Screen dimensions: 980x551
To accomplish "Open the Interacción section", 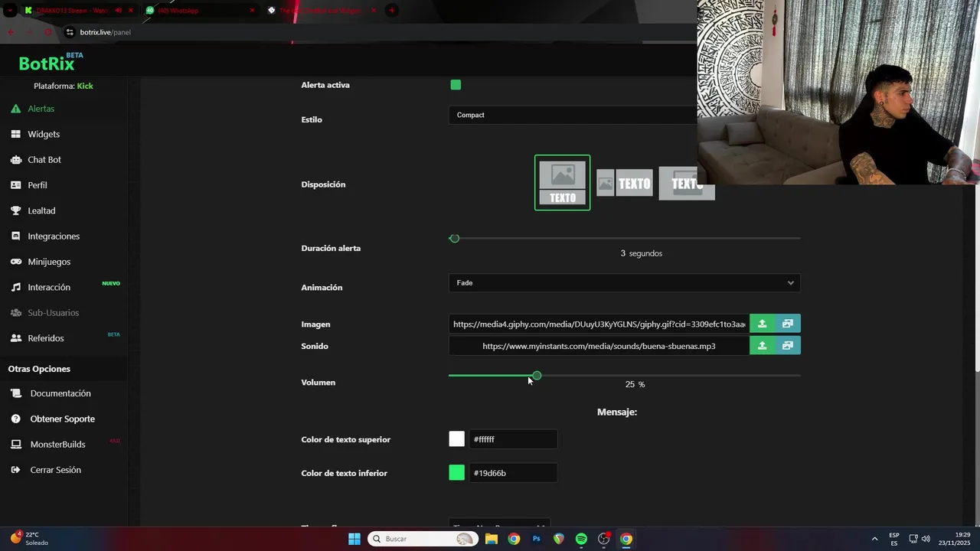I will click(x=49, y=287).
